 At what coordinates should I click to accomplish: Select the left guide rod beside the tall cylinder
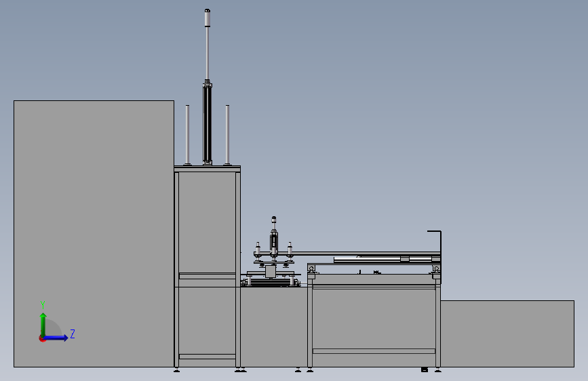(x=187, y=135)
